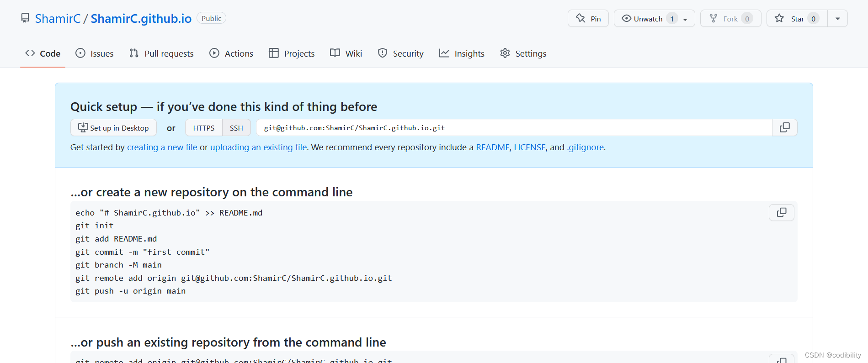Viewport: 868px width, 363px height.
Task: Click the git add README.md line
Action: click(x=116, y=239)
